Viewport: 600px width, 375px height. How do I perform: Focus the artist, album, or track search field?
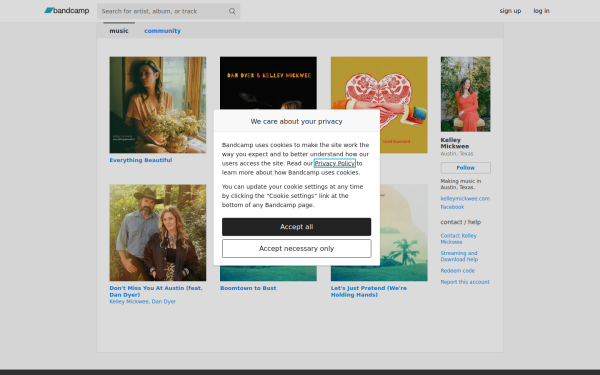click(168, 11)
